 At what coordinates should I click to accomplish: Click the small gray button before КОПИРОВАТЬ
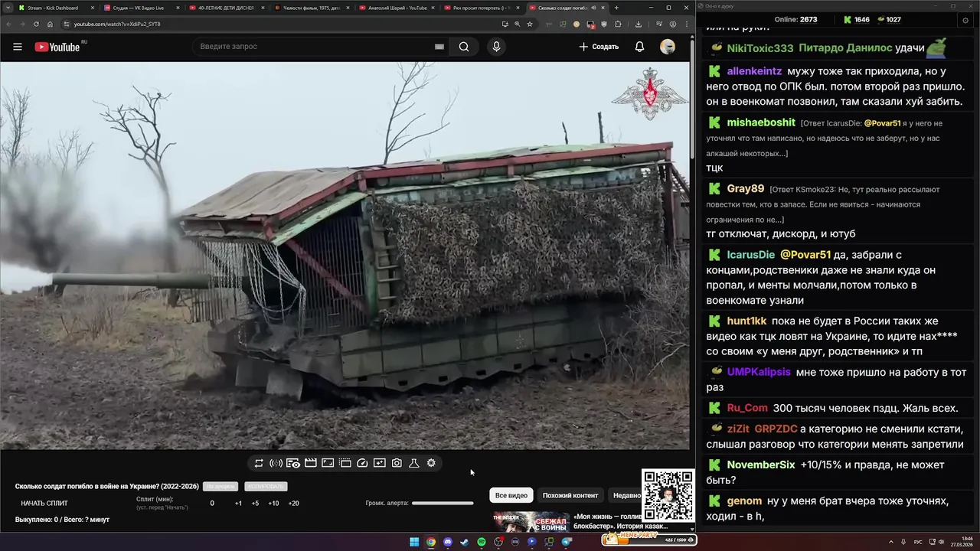coord(220,487)
